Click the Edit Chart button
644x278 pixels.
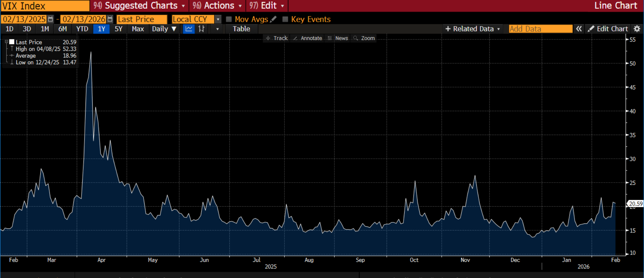pyautogui.click(x=608, y=29)
